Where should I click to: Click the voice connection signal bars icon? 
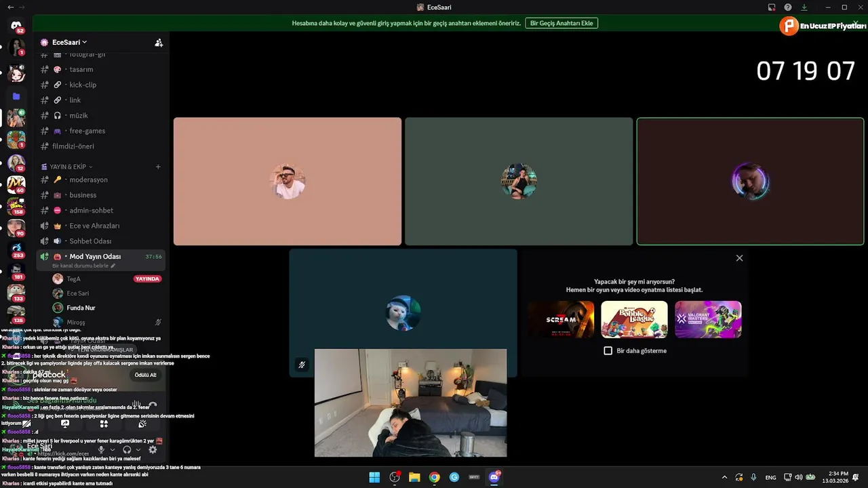pos(136,404)
